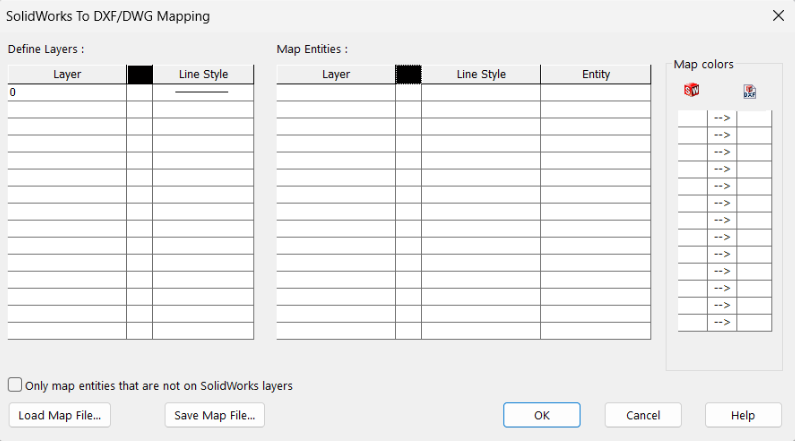Screen dimensions: 795x441
Task: Confirm the mapping with OK
Action: click(x=541, y=415)
